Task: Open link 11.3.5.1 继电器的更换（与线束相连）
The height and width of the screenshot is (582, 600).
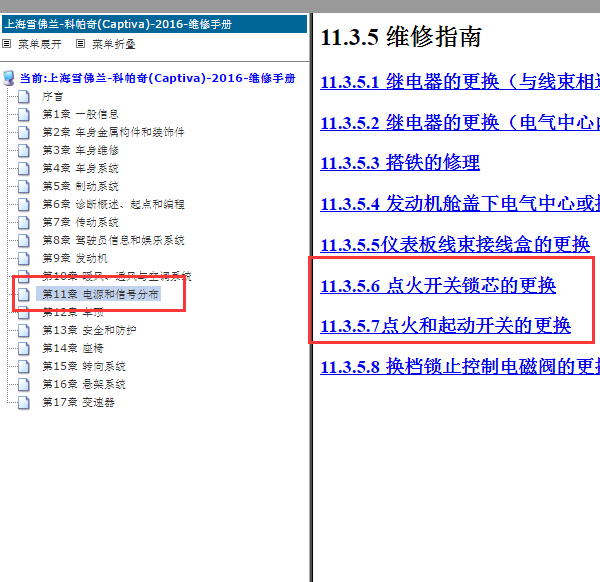Action: tap(460, 82)
